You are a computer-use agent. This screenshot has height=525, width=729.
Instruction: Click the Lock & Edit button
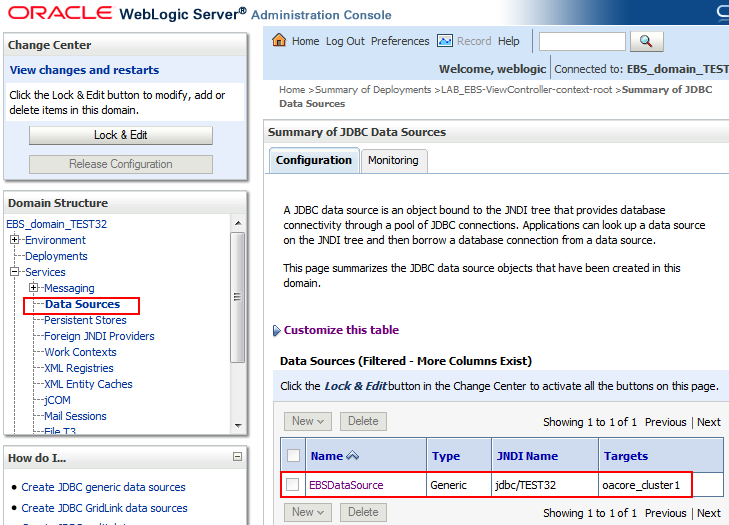pos(121,135)
